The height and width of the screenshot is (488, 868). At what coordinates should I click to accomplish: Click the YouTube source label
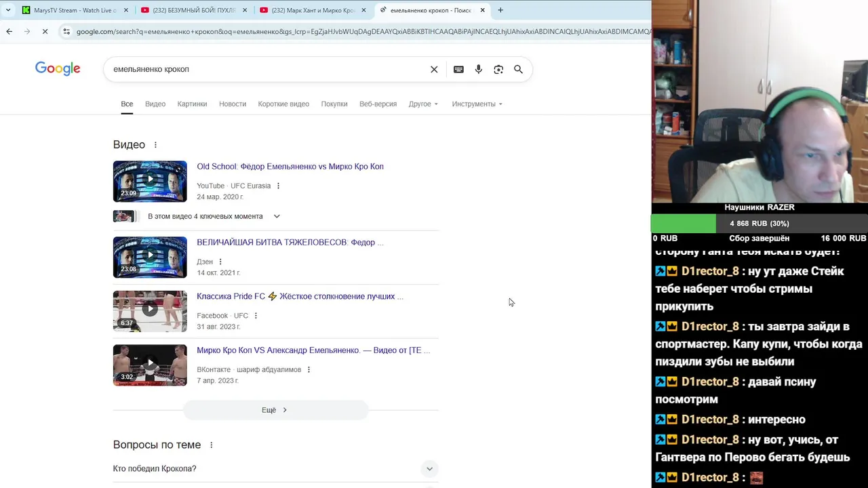[x=210, y=186]
